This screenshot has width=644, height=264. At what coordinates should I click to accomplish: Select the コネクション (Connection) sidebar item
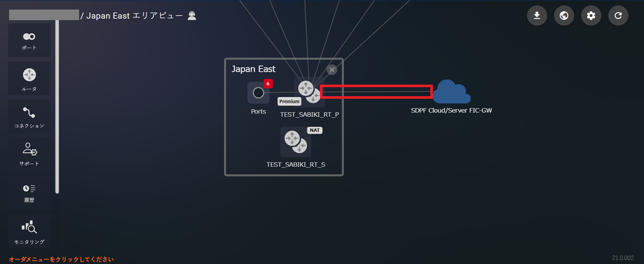point(29,116)
